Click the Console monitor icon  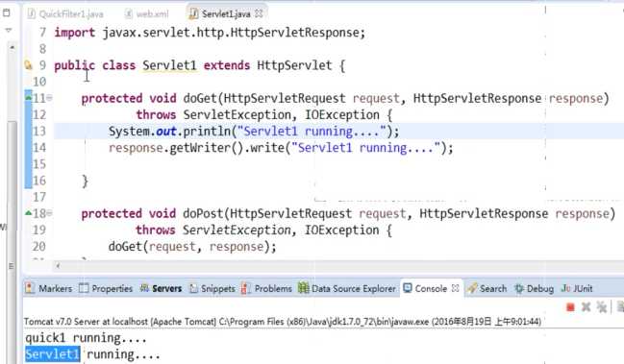pyautogui.click(x=408, y=288)
